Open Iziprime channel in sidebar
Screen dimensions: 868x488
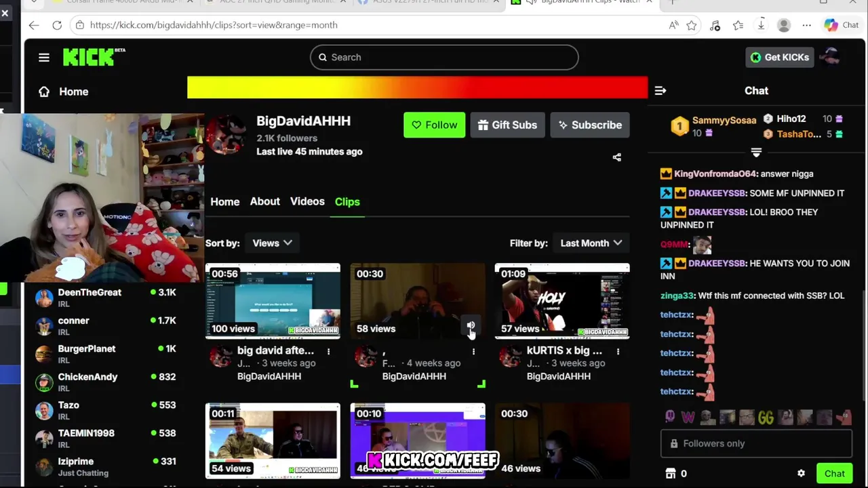point(106,466)
